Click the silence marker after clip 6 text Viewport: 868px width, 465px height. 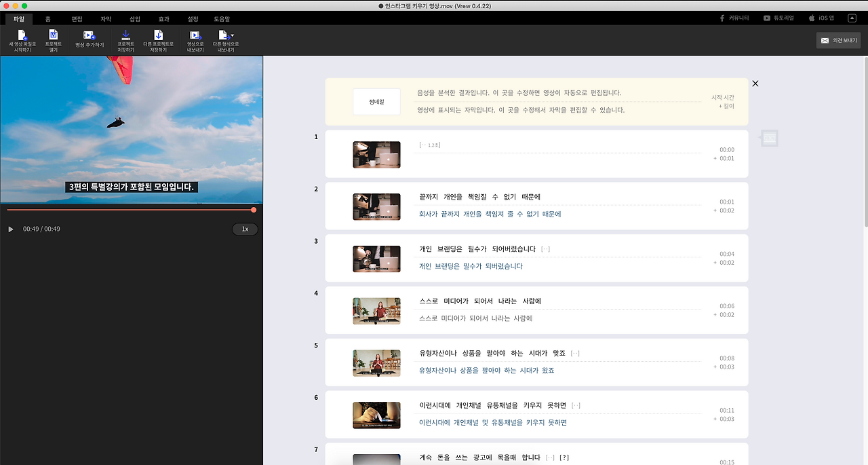point(576,405)
